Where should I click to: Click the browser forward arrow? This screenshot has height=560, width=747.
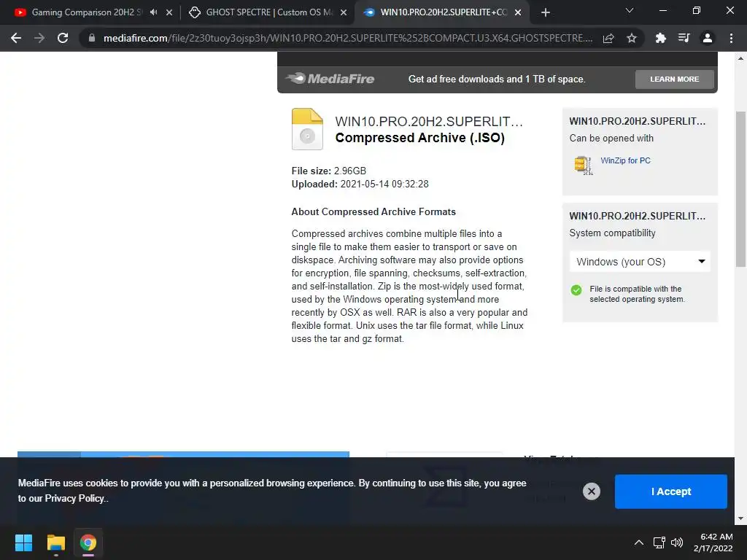point(39,38)
